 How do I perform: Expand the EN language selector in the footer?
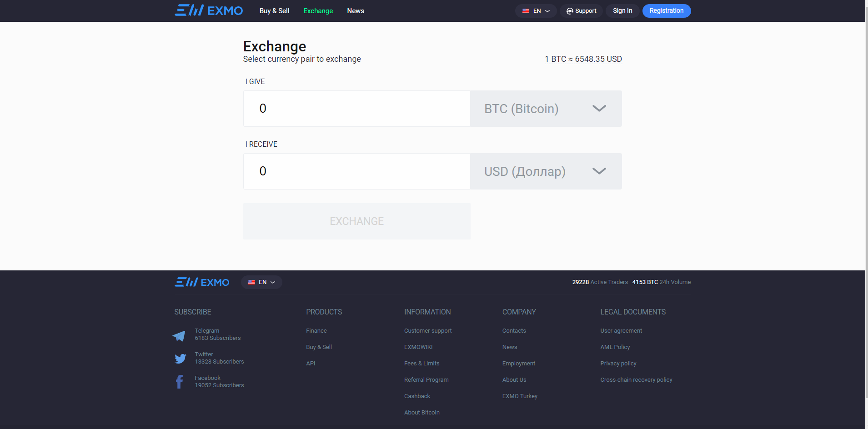273,282
